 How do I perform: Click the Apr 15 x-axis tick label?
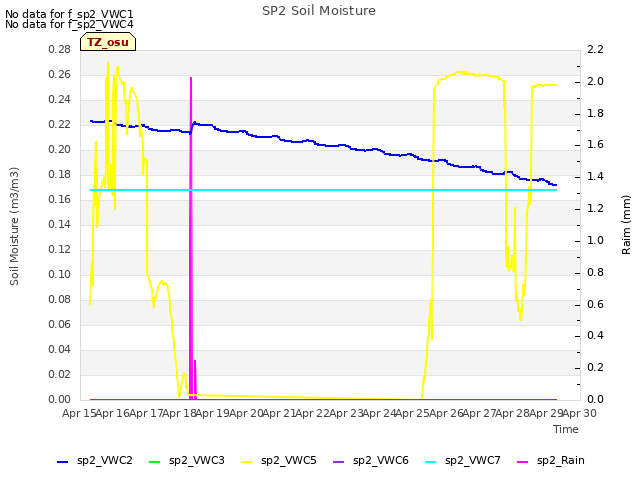[79, 413]
